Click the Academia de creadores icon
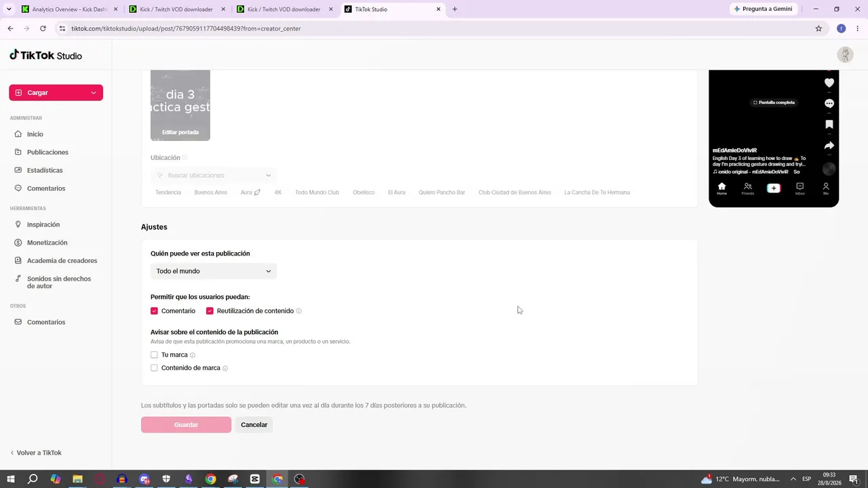 pyautogui.click(x=18, y=261)
